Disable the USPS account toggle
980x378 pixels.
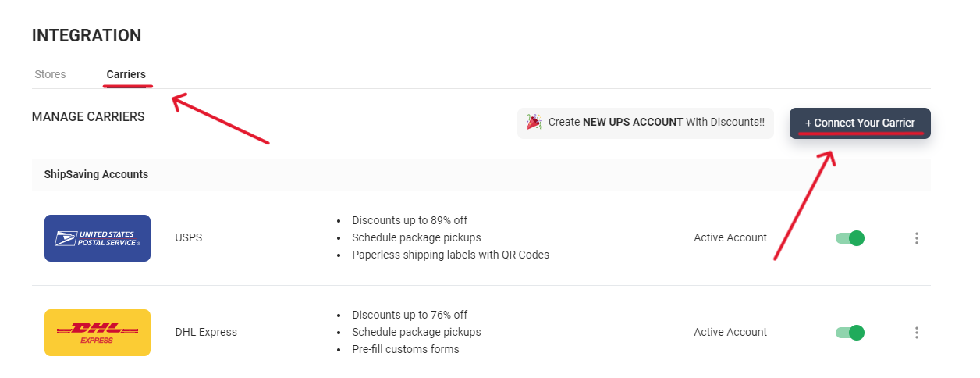click(x=850, y=238)
